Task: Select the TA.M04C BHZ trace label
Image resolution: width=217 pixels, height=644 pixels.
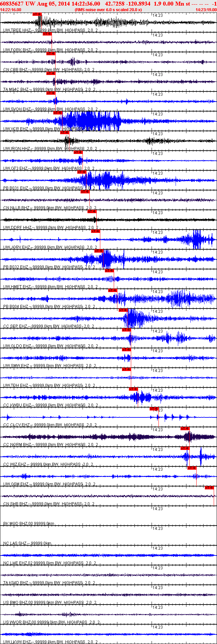Action: (x=49, y=89)
